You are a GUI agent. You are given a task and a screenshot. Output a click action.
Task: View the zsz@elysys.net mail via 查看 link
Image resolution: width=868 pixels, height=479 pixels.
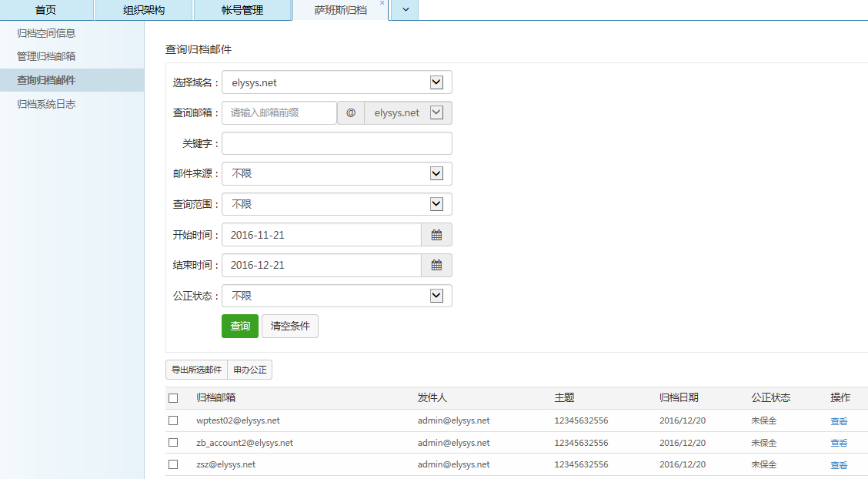(839, 465)
